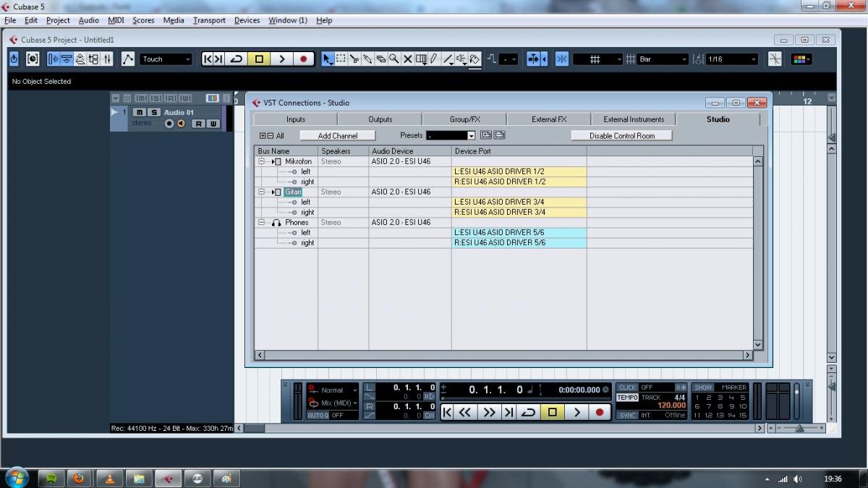Open the External Instruments tab
Viewport: 868px width, 488px height.
pyautogui.click(x=634, y=119)
